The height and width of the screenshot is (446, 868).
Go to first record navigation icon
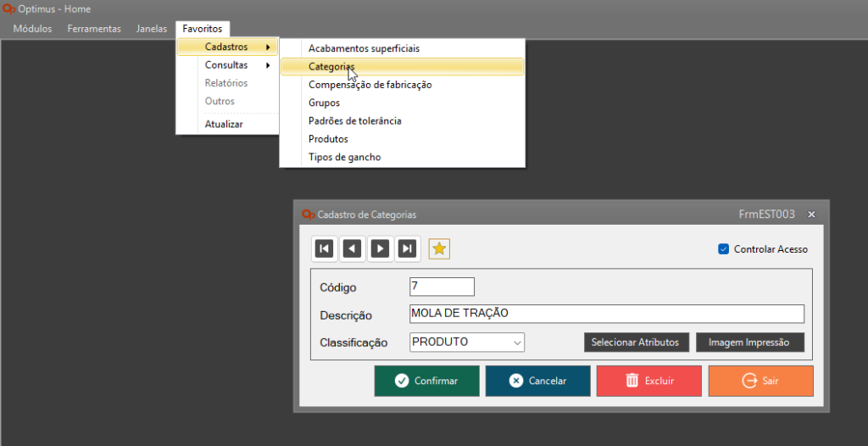[x=324, y=248]
